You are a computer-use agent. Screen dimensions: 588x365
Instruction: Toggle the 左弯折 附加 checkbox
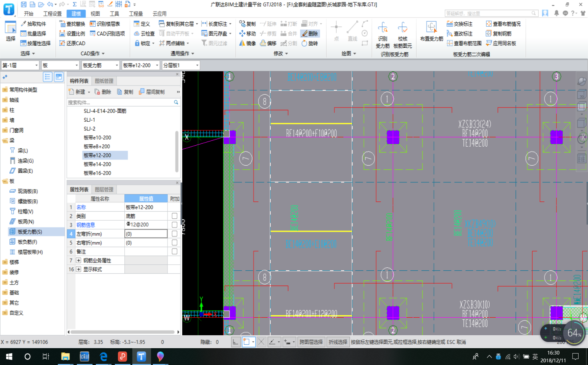coord(174,234)
